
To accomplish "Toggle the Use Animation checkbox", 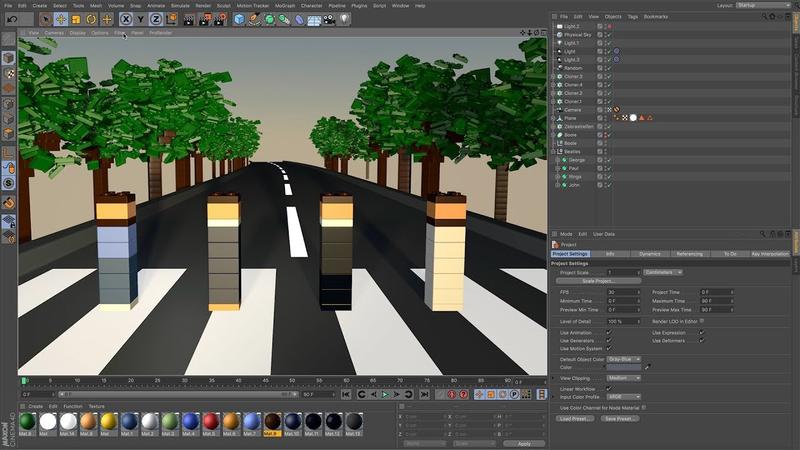I will coord(609,332).
